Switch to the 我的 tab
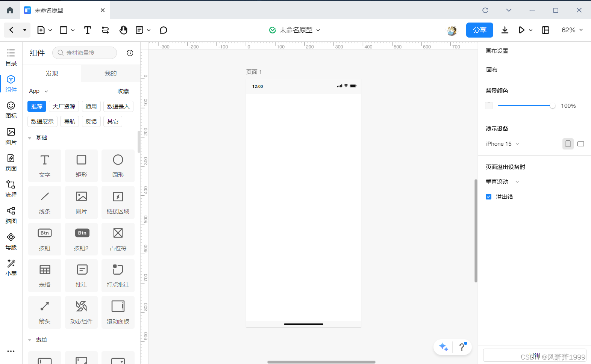Image resolution: width=591 pixels, height=364 pixels. click(111, 74)
